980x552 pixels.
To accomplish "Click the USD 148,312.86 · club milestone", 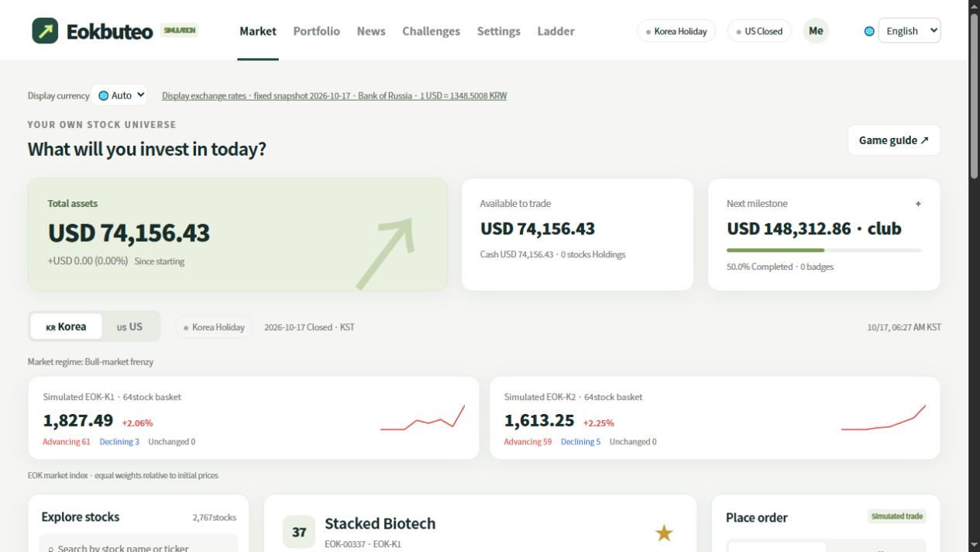I will (x=814, y=229).
